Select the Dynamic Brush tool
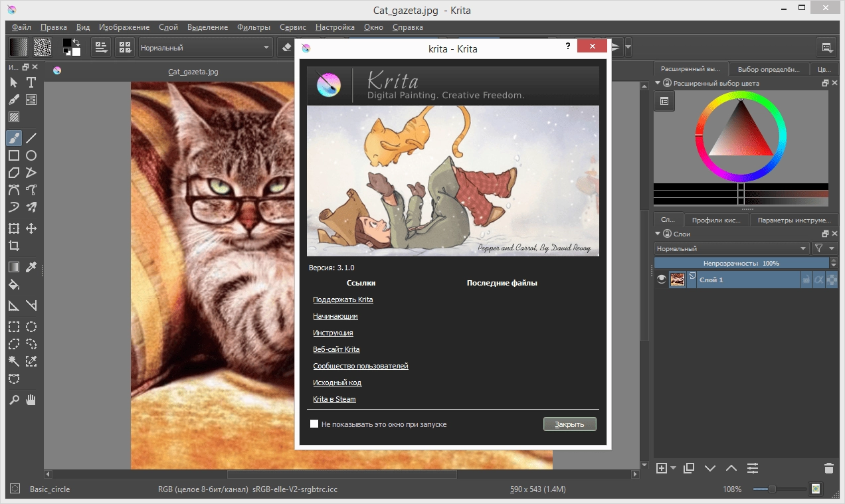The width and height of the screenshot is (845, 504). [13, 207]
